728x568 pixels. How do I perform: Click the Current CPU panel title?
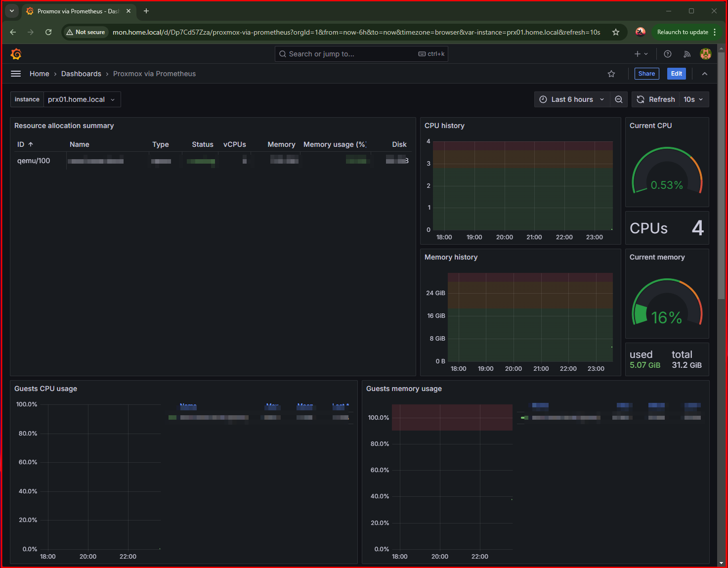pos(650,126)
